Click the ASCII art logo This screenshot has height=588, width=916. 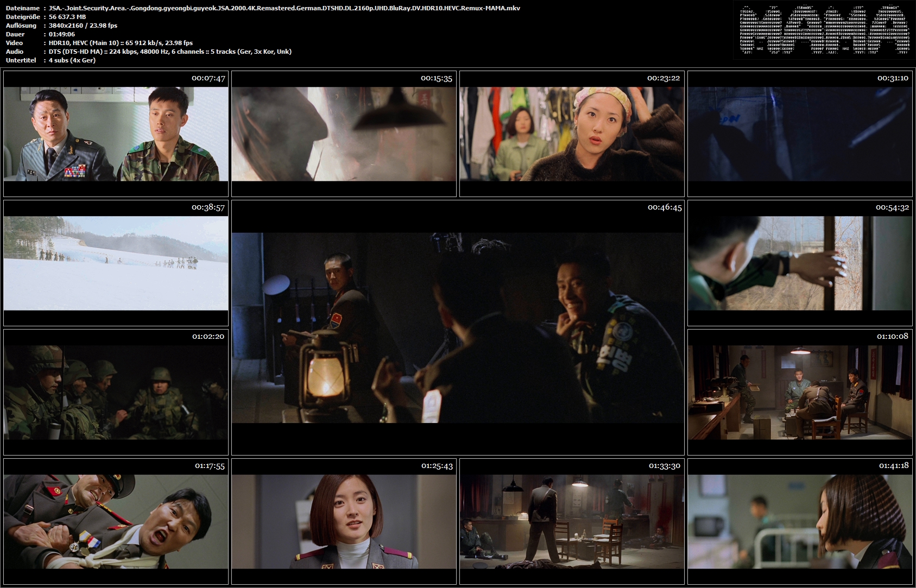[x=824, y=30]
